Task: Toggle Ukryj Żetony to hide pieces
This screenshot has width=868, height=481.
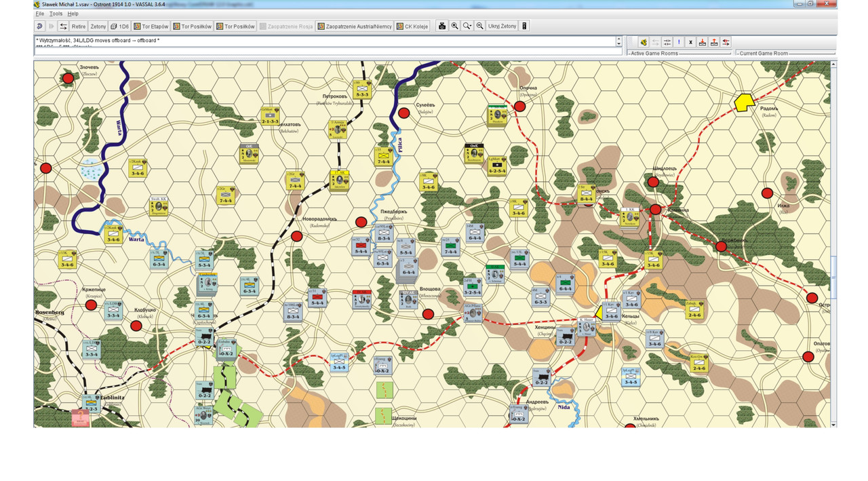Action: (502, 26)
